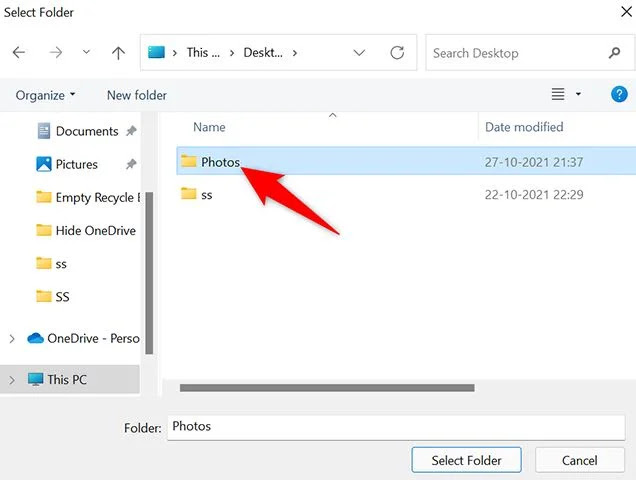
Task: Select the Photos folder in file list
Action: (x=406, y=161)
